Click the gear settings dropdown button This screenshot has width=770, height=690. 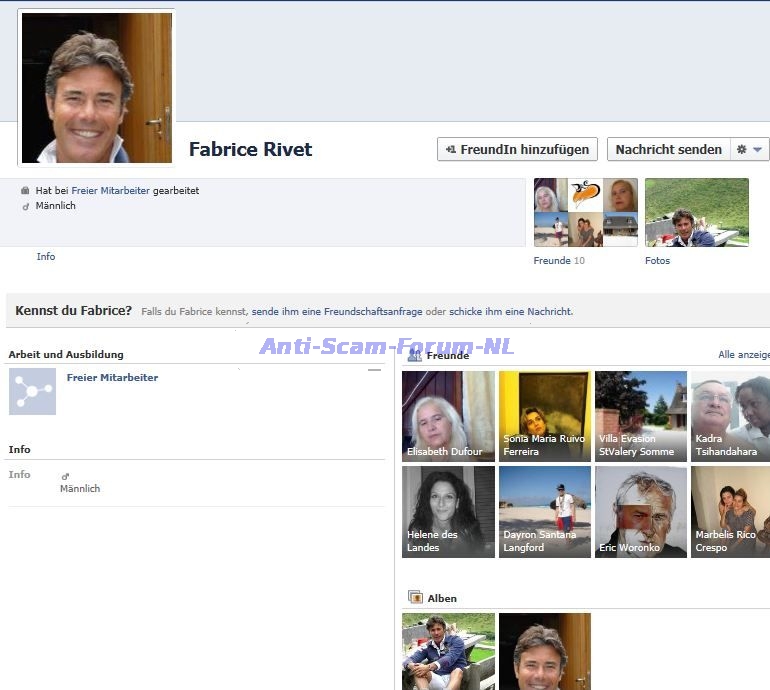coord(749,149)
